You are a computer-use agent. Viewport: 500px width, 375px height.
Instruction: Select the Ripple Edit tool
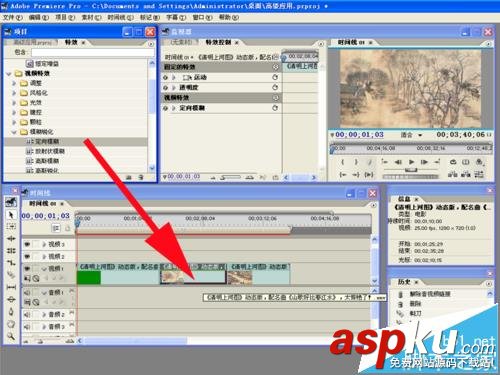11,239
